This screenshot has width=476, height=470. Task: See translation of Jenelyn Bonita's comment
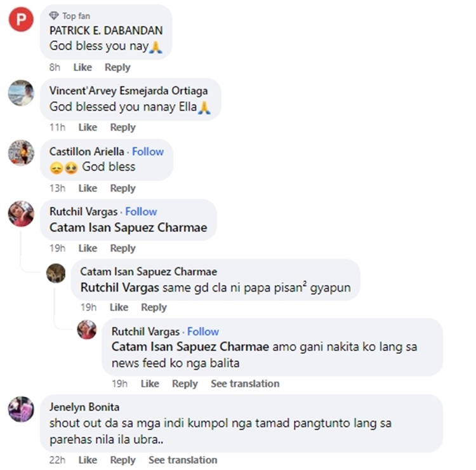pos(183,460)
